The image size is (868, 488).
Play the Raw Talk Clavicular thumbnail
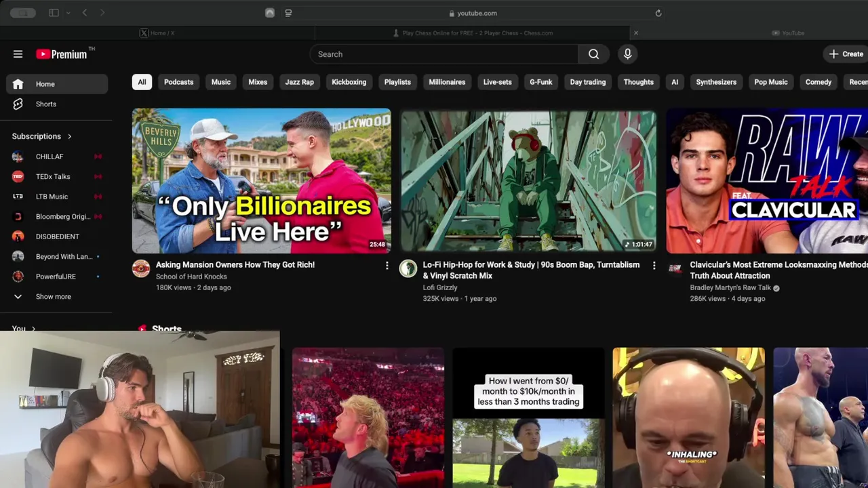pyautogui.click(x=767, y=181)
